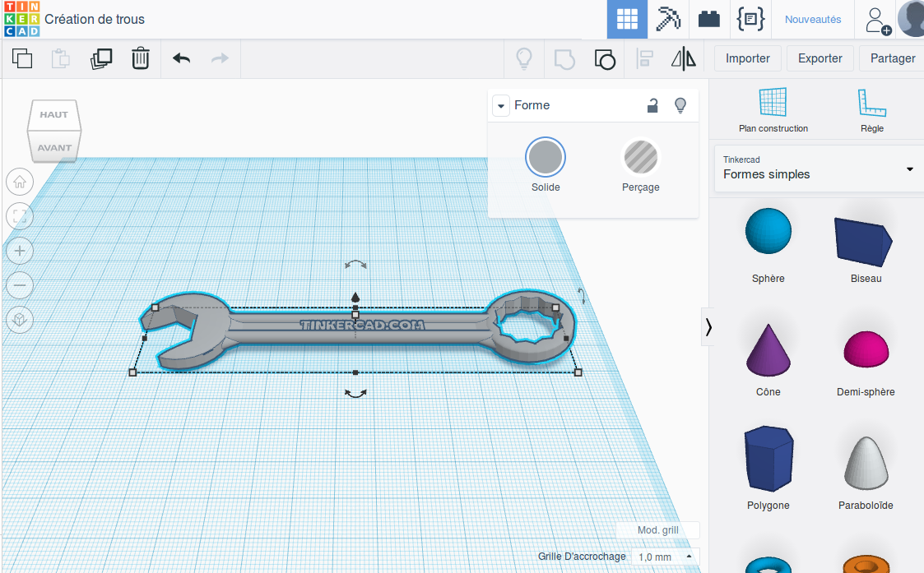Click the home view icon
Viewport: 924px width, 573px height.
(19, 182)
